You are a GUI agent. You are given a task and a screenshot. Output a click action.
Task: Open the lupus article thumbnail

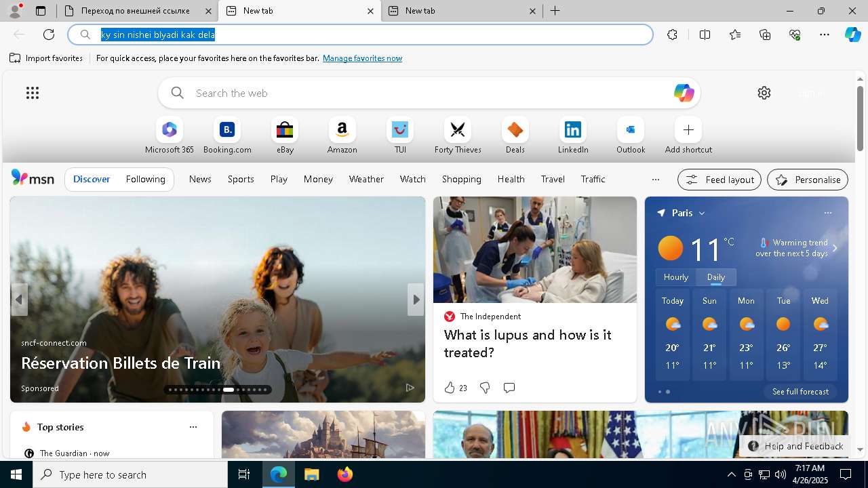click(535, 249)
